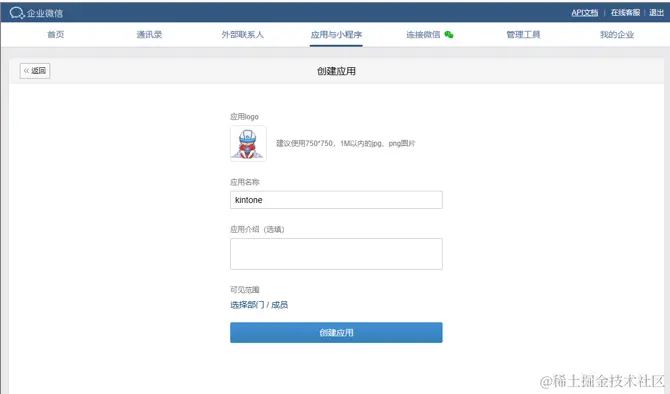Click the 应用logo label
This screenshot has width=670, height=394.
(x=244, y=117)
